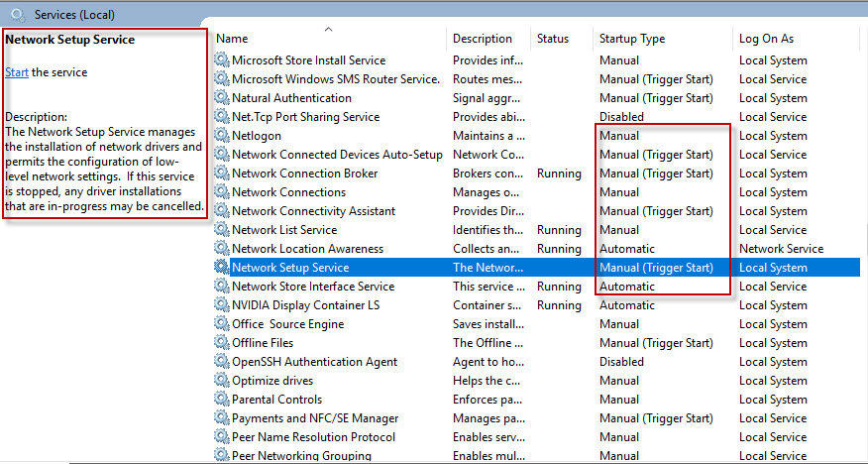Select the Network Connections service row
The image size is (868, 464).
coord(288,192)
